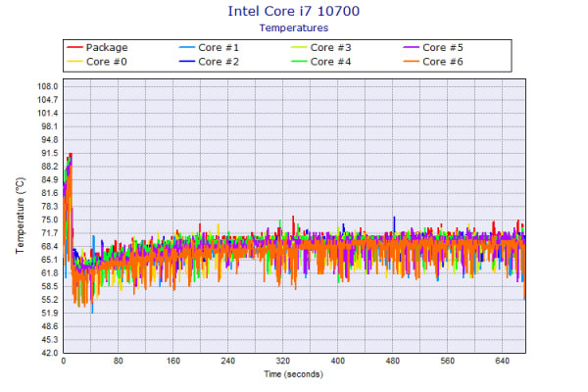
Task: Click the 0 x-axis tick label
Action: click(x=64, y=361)
